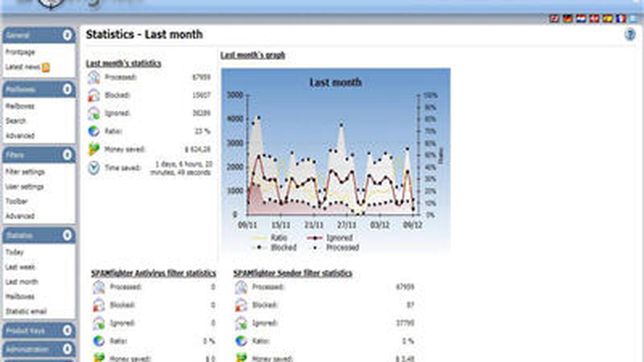644x362 pixels.
Task: Open the help question mark icon
Action: [630, 35]
